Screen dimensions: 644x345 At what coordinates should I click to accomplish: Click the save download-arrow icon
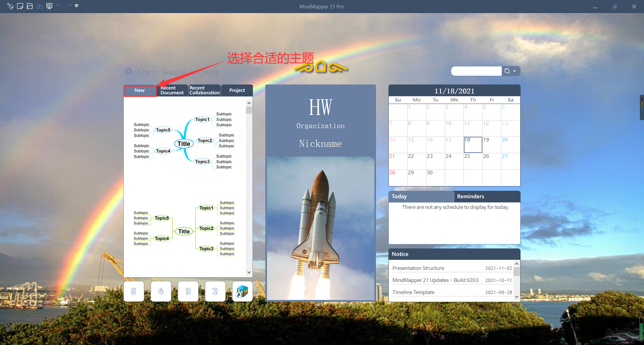40,6
